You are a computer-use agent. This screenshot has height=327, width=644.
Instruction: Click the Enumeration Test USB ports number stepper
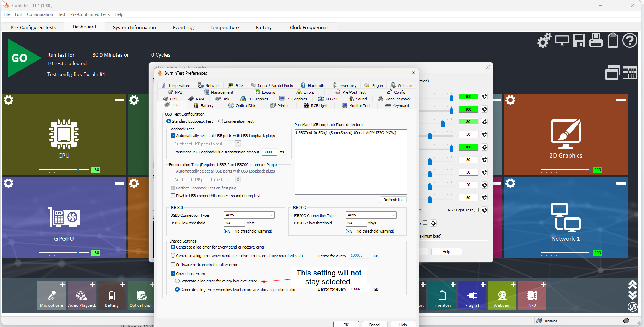pyautogui.click(x=238, y=180)
